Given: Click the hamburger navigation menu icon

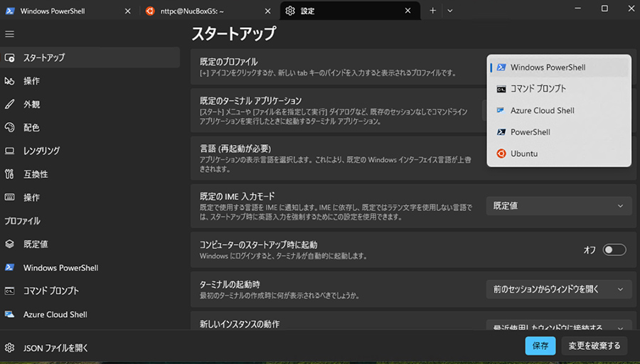Looking at the screenshot, I should [x=9, y=34].
